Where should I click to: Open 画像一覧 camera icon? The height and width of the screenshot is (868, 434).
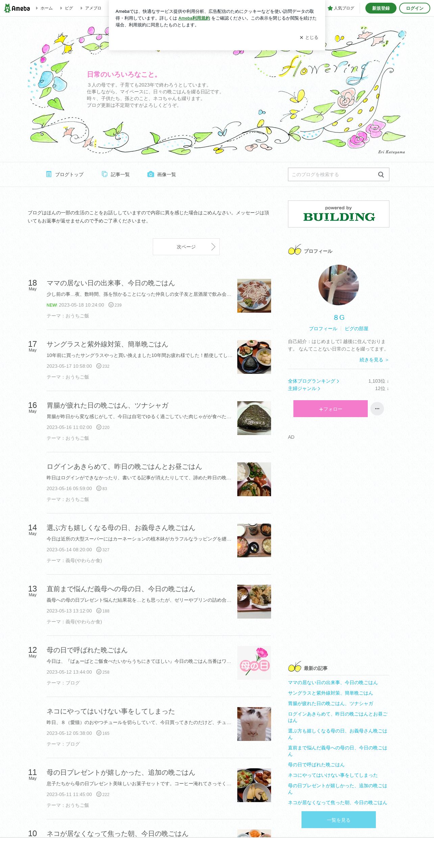151,174
